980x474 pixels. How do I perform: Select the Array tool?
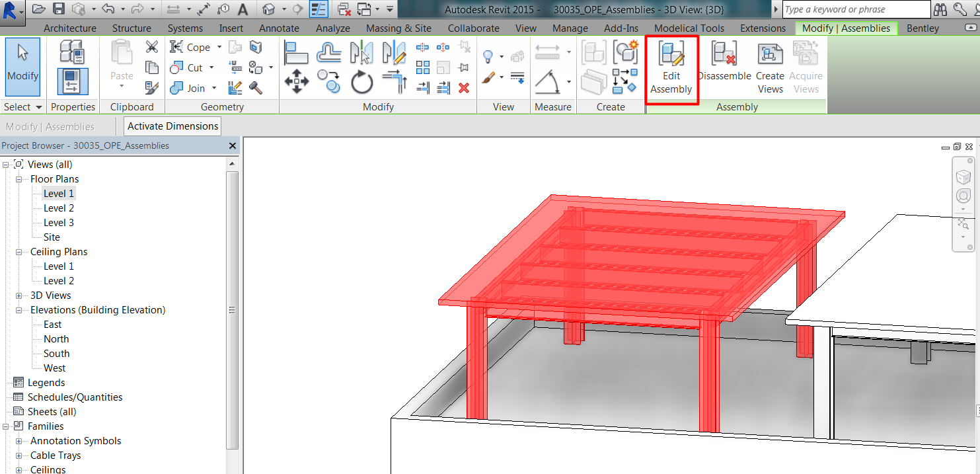click(x=423, y=67)
